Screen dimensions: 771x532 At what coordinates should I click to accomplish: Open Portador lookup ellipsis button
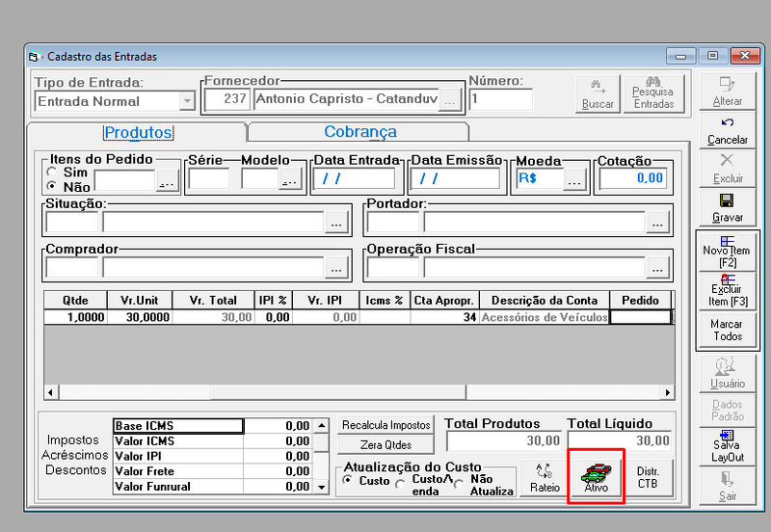click(x=658, y=223)
